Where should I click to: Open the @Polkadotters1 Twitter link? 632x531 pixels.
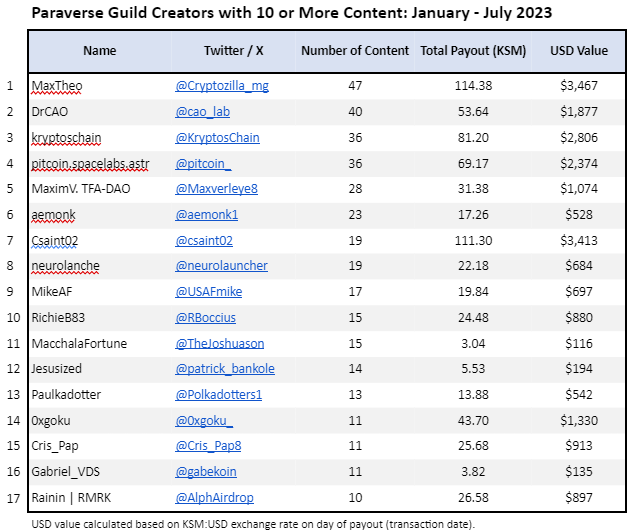[x=218, y=394]
